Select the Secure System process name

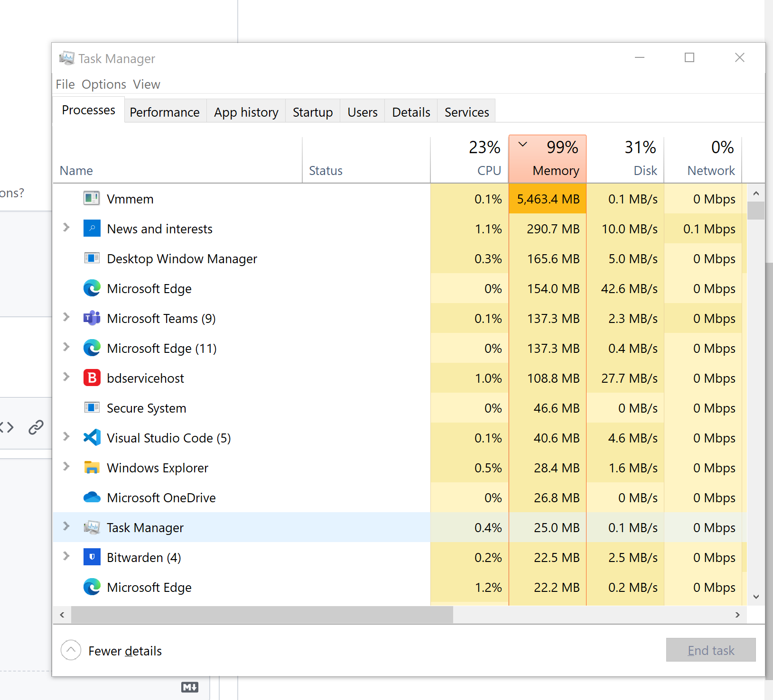point(146,408)
